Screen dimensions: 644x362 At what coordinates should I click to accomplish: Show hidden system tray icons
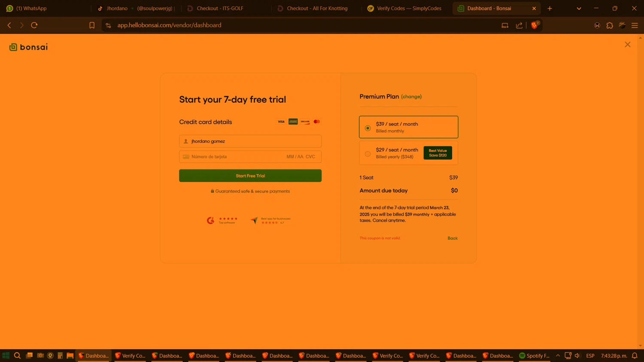tap(558, 356)
